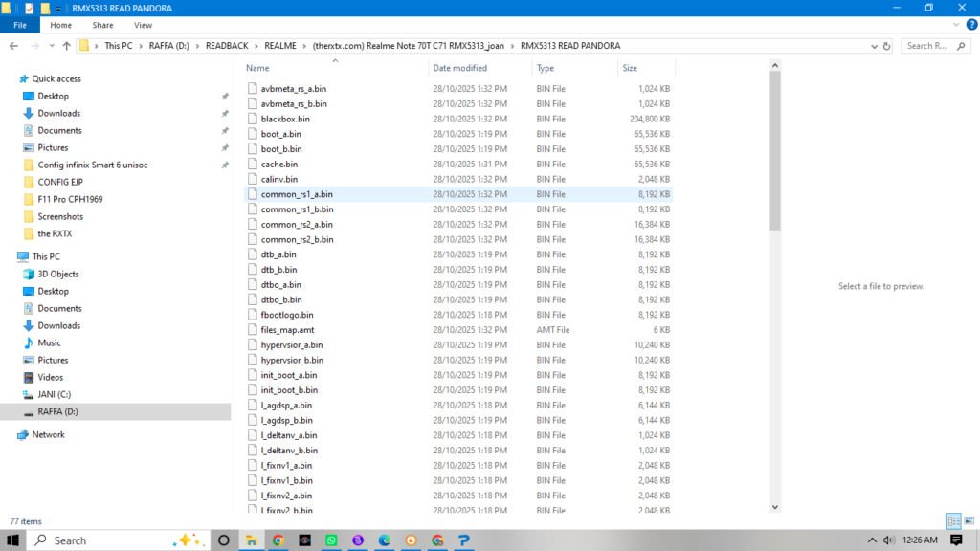Select file l_fixnv1_b.bin
Screen dimensions: 980x551
[287, 480]
